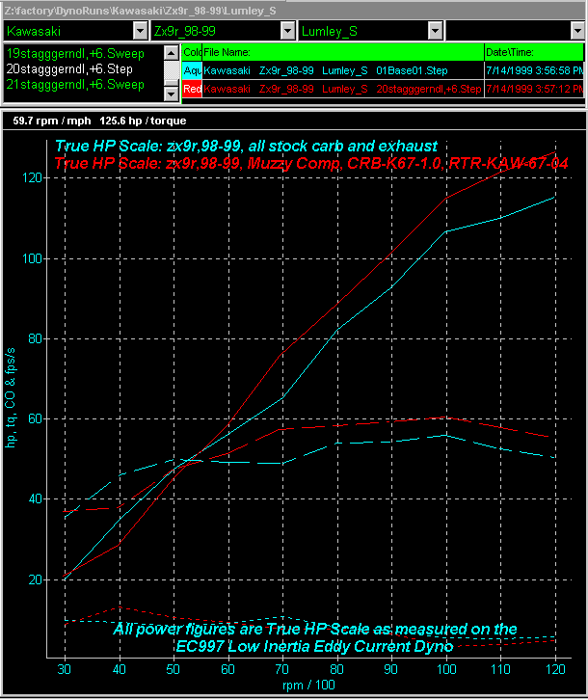This screenshot has width=588, height=700.
Task: Click the EC997 Low Inertia Eddy Current Dyno note
Action: click(314, 646)
